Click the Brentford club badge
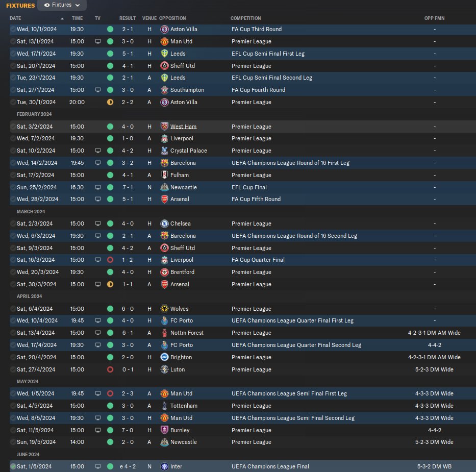The image size is (476, 472). (x=164, y=272)
